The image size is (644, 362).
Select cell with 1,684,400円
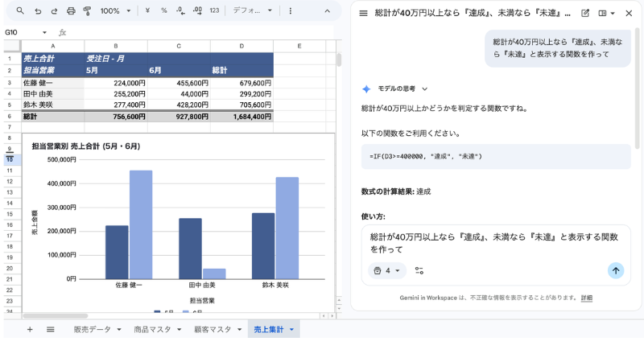point(242,117)
